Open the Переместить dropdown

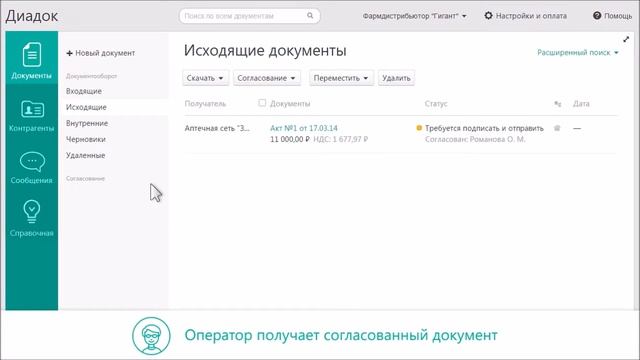click(341, 78)
